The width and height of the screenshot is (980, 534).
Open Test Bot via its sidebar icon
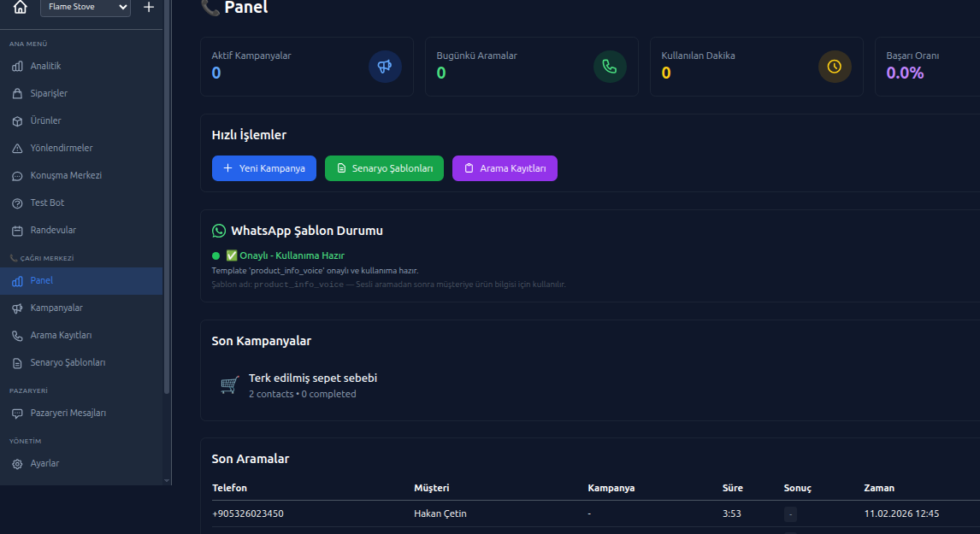17,202
